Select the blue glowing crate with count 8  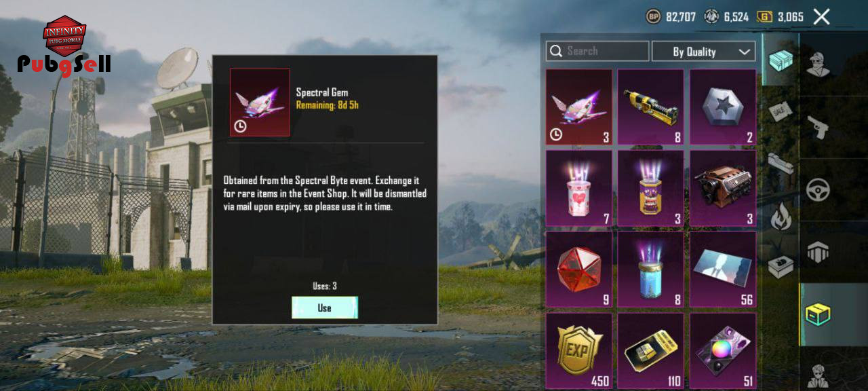[x=651, y=269]
